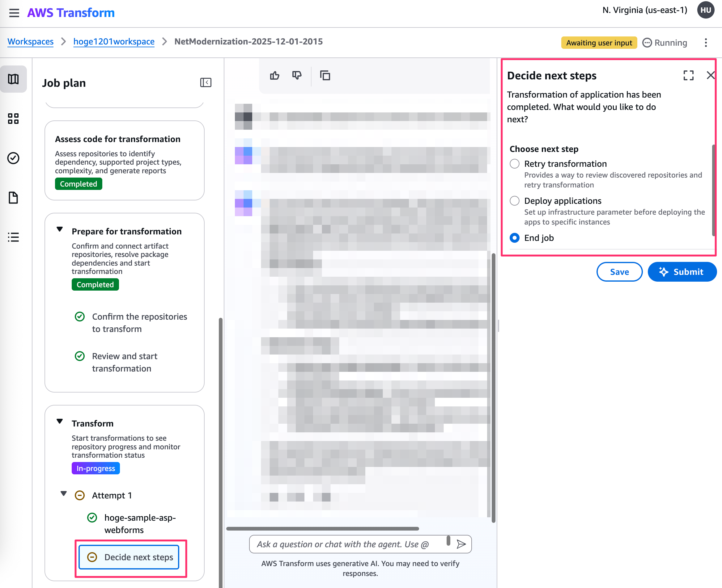The image size is (722, 588).
Task: Send the chat message arrow icon
Action: (x=461, y=544)
